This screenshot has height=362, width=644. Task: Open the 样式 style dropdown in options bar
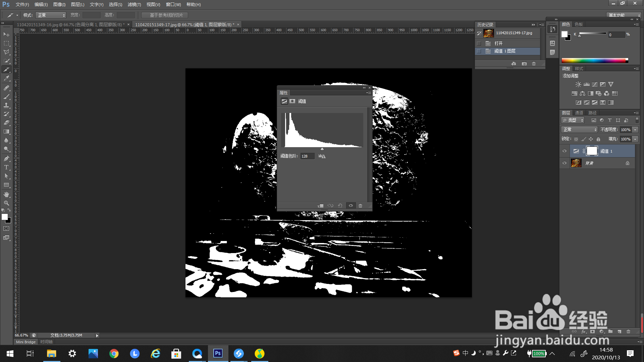[51, 15]
